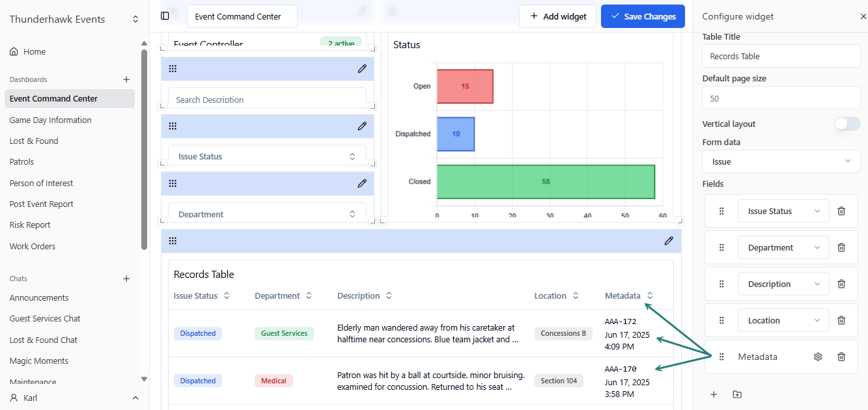Add a new chat with plus icon

point(126,279)
